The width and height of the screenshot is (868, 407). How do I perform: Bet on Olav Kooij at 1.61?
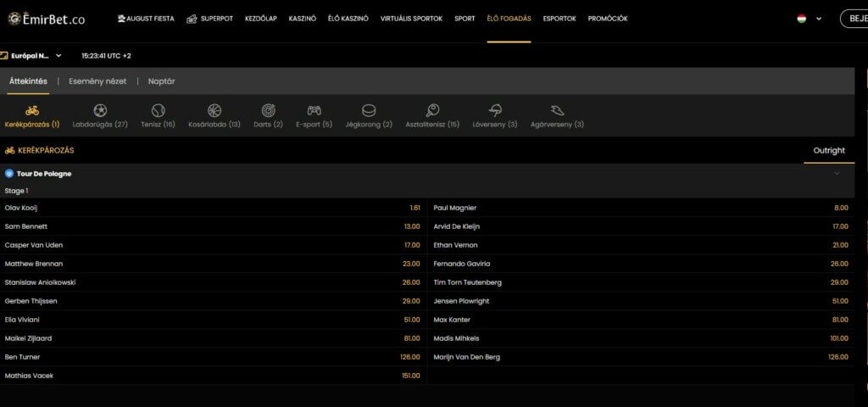click(x=213, y=208)
